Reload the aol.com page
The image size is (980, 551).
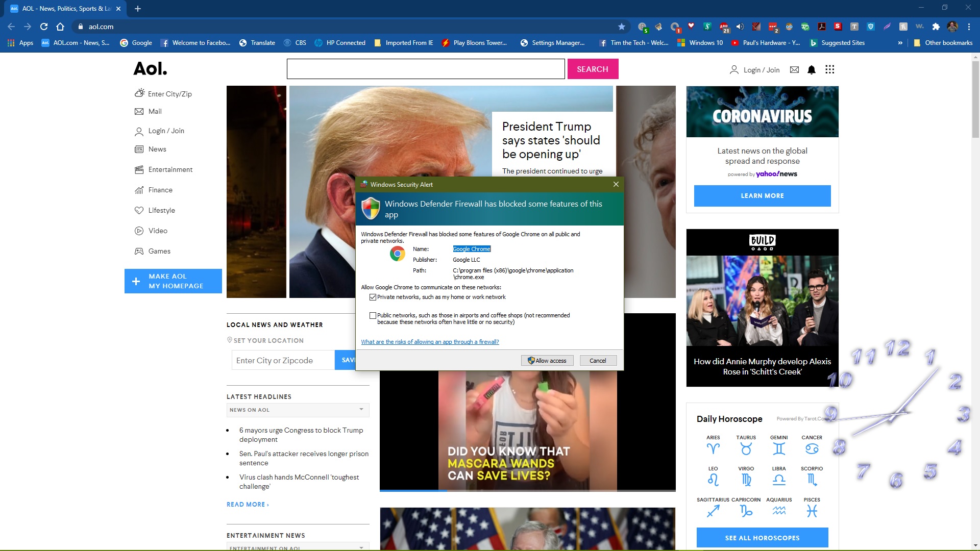(x=44, y=27)
